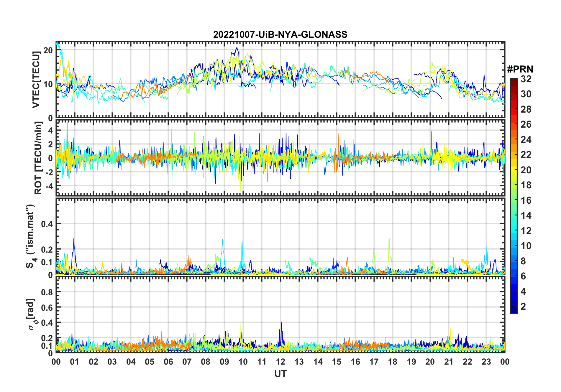
Task: Click x-axis tick label 23
Action: click(x=486, y=362)
